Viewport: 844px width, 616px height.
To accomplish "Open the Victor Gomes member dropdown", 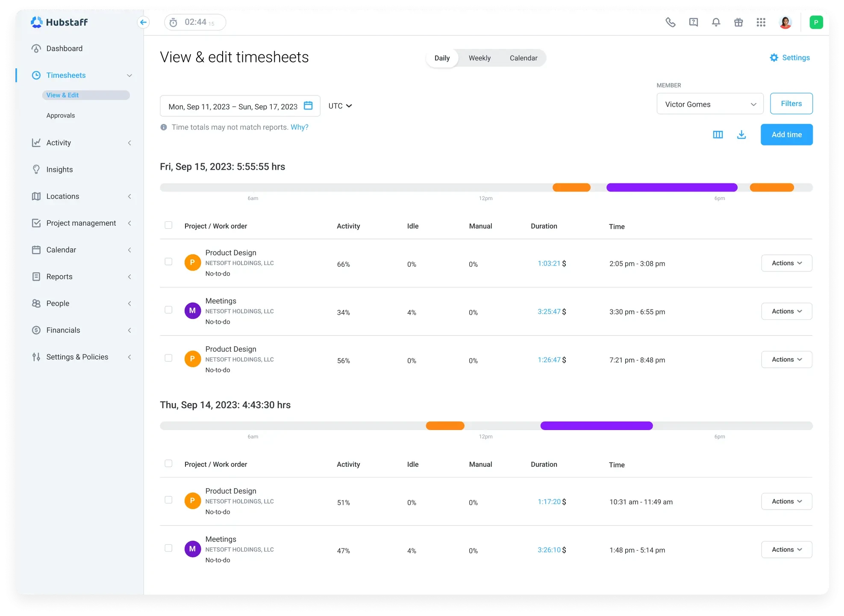I will pos(710,104).
